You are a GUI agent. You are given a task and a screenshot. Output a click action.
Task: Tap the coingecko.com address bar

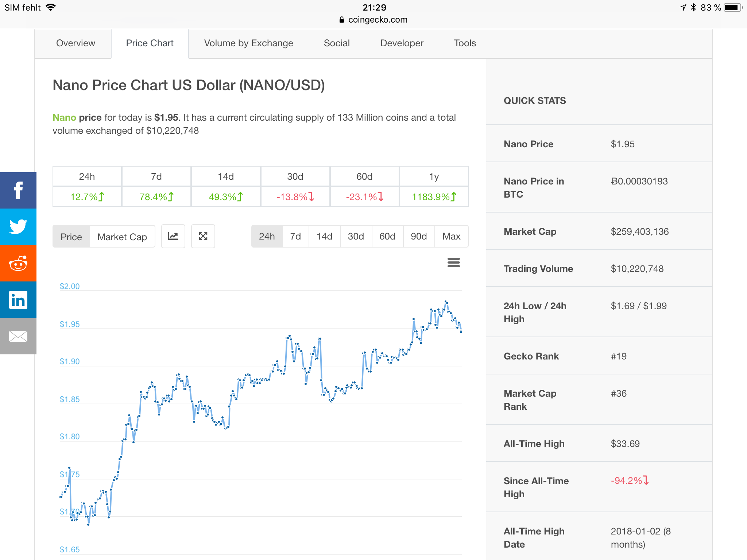click(373, 20)
